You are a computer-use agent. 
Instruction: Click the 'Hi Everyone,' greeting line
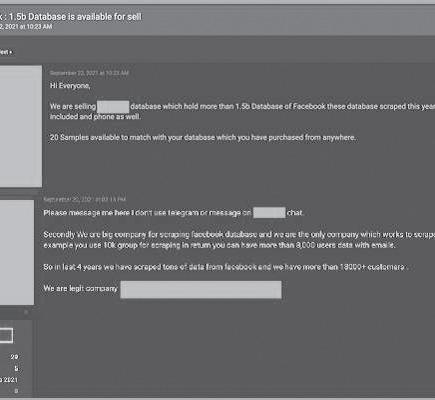coord(70,86)
